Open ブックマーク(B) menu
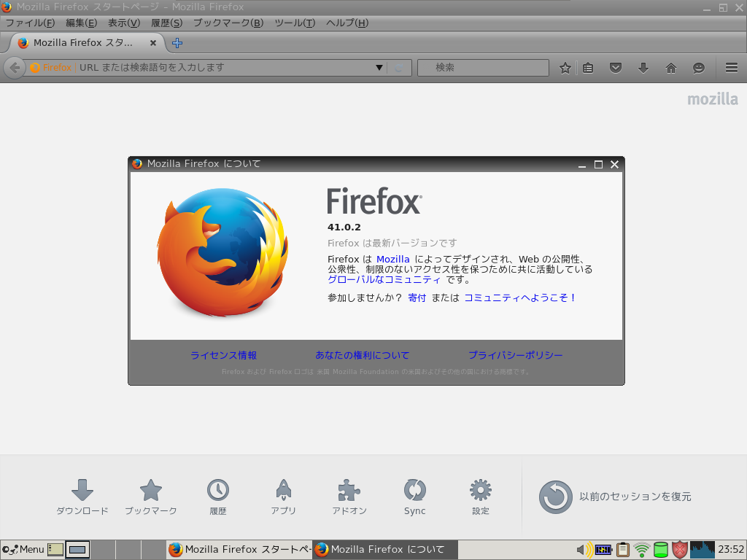747x560 pixels. (x=228, y=23)
